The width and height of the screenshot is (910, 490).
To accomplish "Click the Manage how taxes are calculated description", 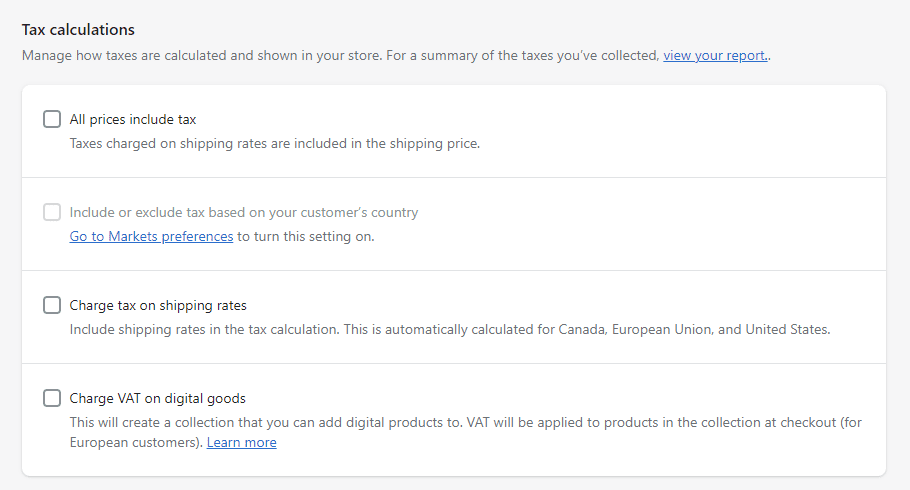I will pos(396,56).
